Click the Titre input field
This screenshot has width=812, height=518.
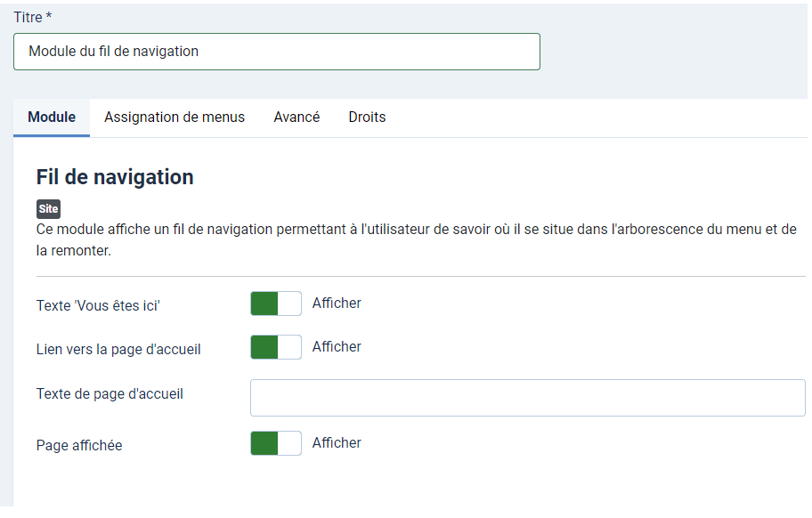pos(277,52)
